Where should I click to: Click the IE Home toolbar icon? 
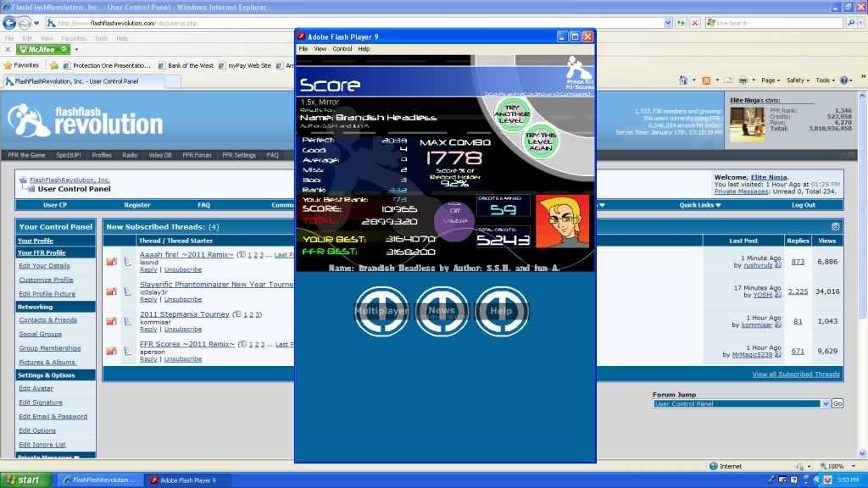(683, 80)
